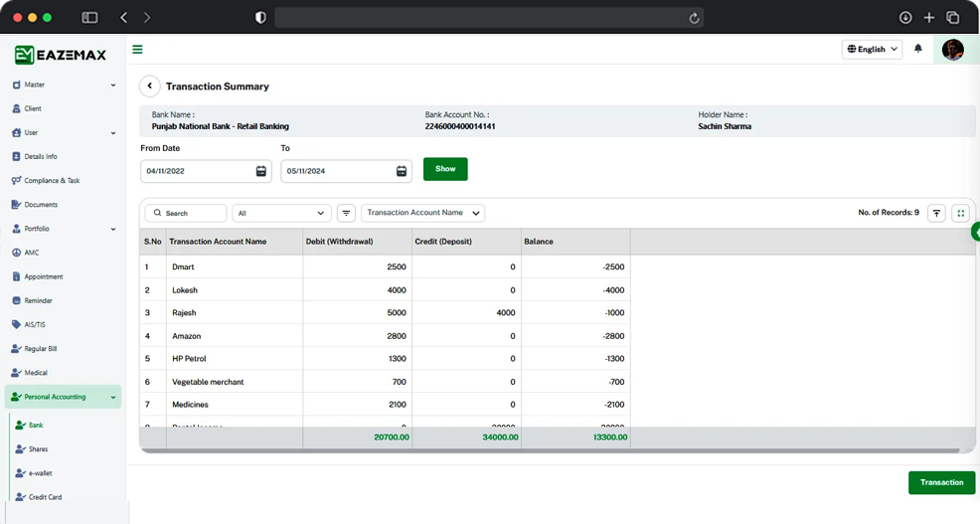The height and width of the screenshot is (524, 980).
Task: Click the Balance column header
Action: point(575,242)
